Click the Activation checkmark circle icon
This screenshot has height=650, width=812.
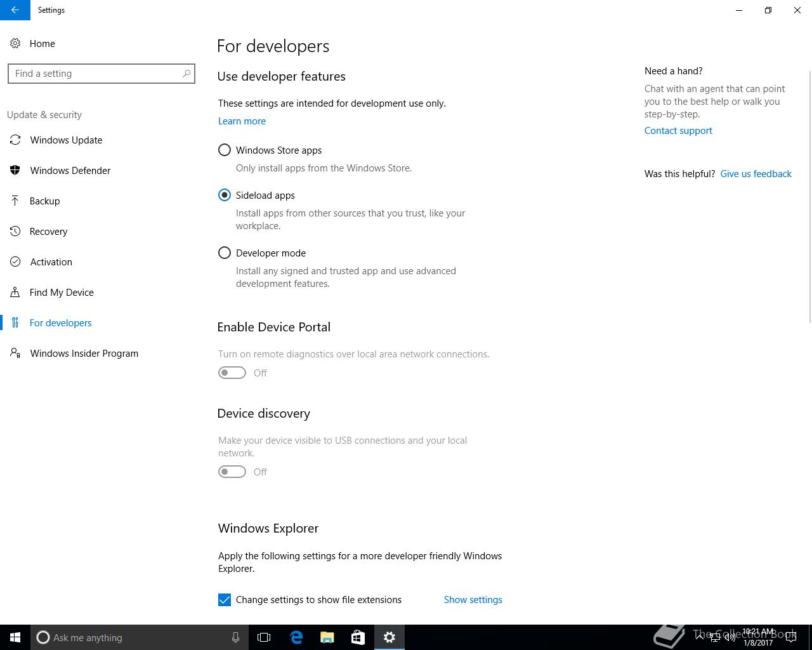pos(15,262)
